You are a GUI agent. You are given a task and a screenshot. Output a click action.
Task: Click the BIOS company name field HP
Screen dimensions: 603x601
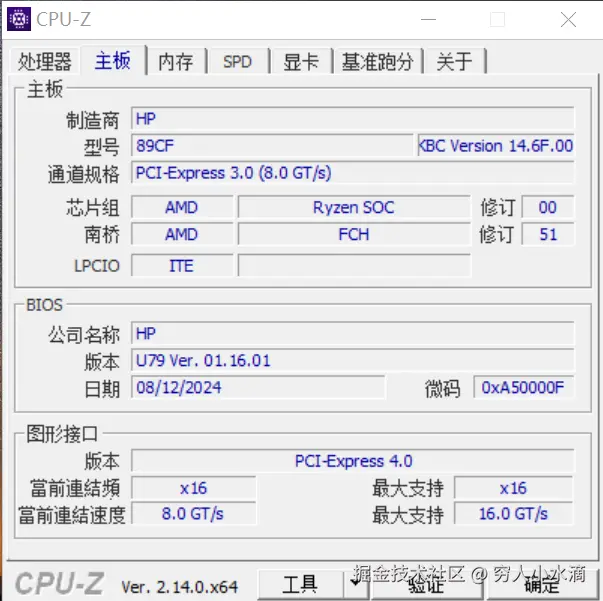pos(353,333)
